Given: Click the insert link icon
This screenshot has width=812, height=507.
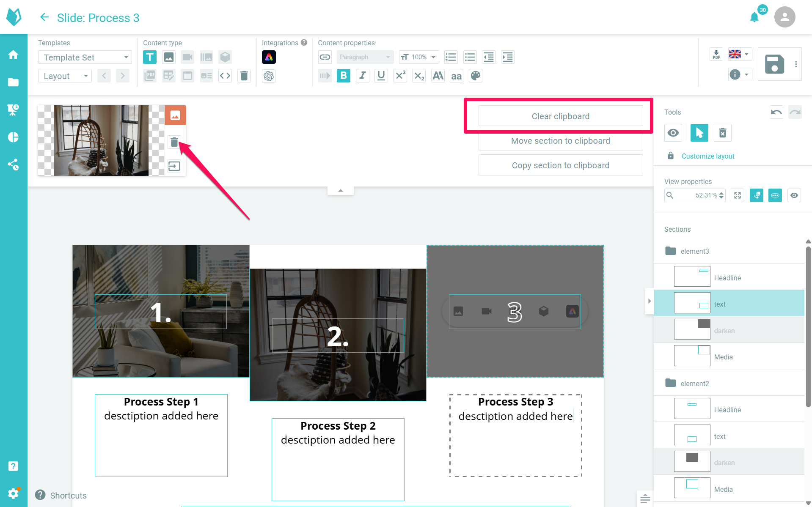Looking at the screenshot, I should pyautogui.click(x=325, y=57).
